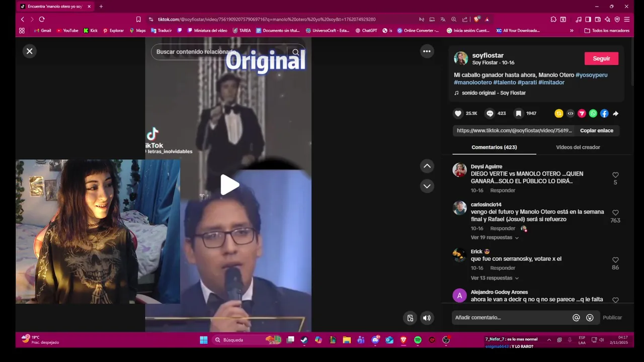Click the Buscar contenido relacionado search field
The image size is (644, 362).
coord(219,52)
